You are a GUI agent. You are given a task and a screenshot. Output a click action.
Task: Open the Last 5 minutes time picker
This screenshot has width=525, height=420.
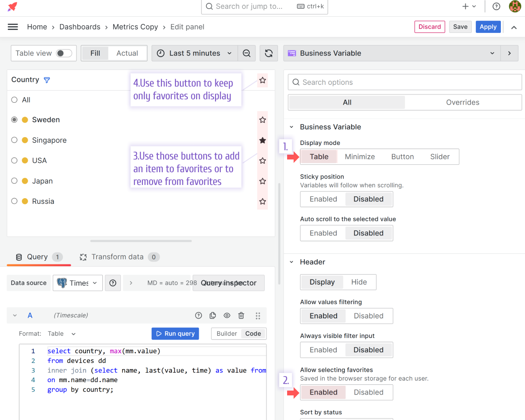tap(194, 53)
